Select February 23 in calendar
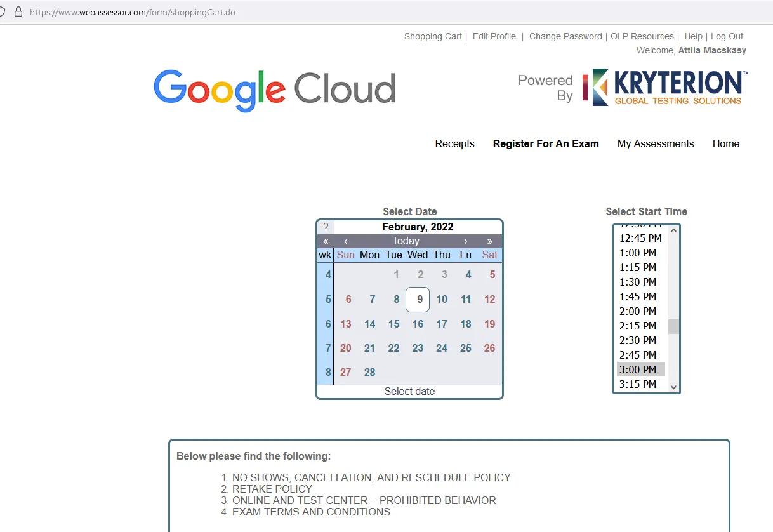The height and width of the screenshot is (532, 773). point(418,348)
